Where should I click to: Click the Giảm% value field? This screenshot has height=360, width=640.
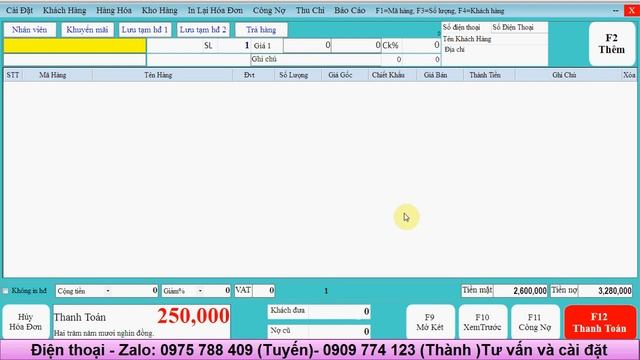[218, 291]
